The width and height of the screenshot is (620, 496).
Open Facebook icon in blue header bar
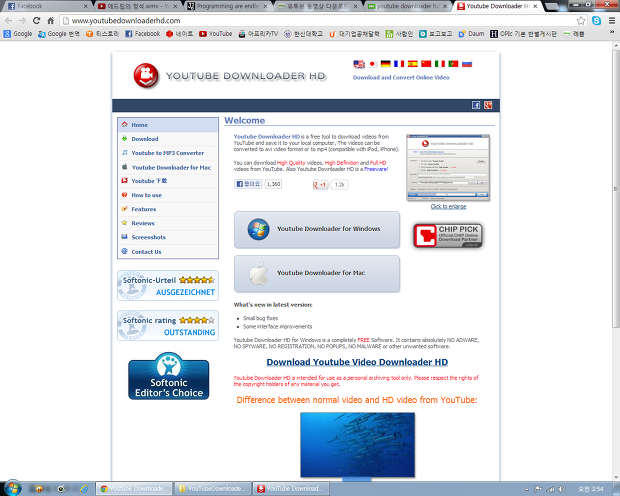(476, 105)
